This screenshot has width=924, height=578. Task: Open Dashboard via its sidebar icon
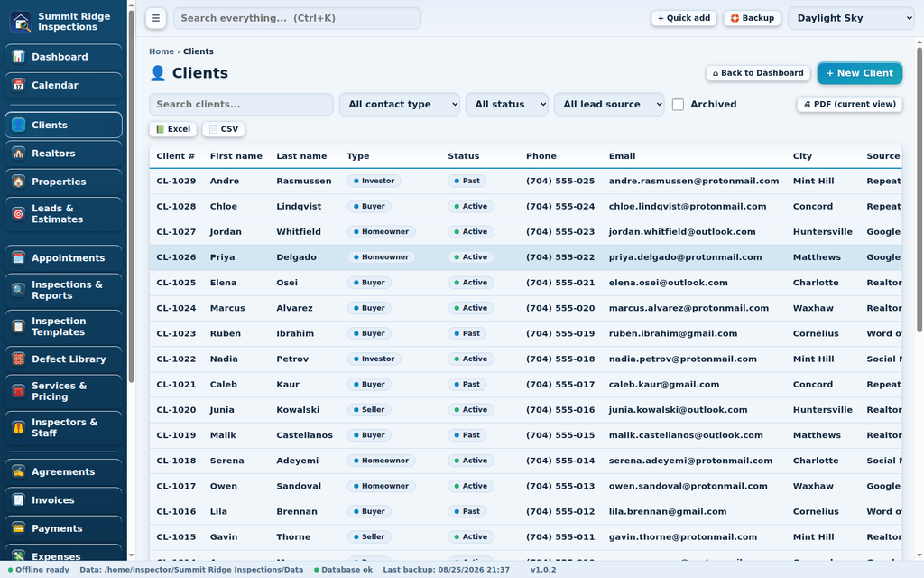pyautogui.click(x=19, y=57)
